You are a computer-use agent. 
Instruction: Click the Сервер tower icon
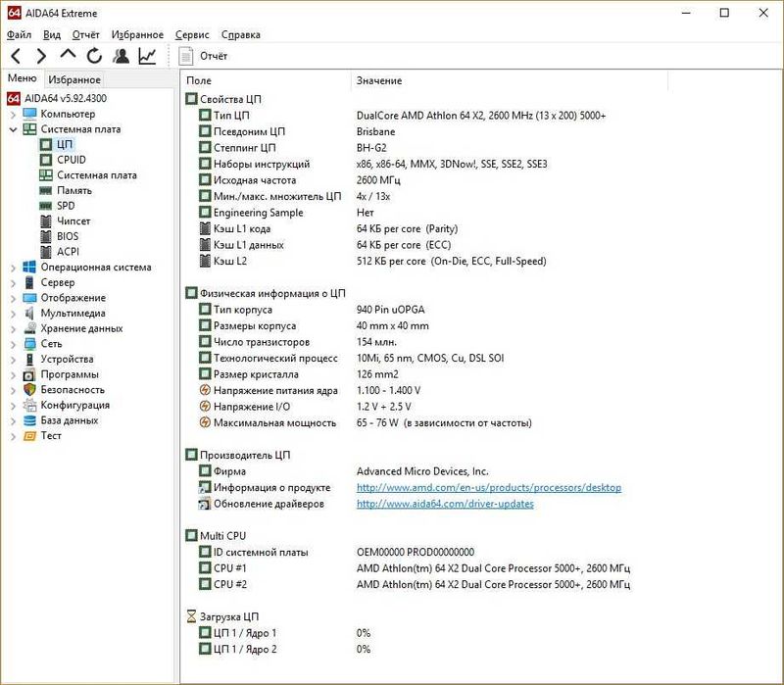tap(29, 282)
